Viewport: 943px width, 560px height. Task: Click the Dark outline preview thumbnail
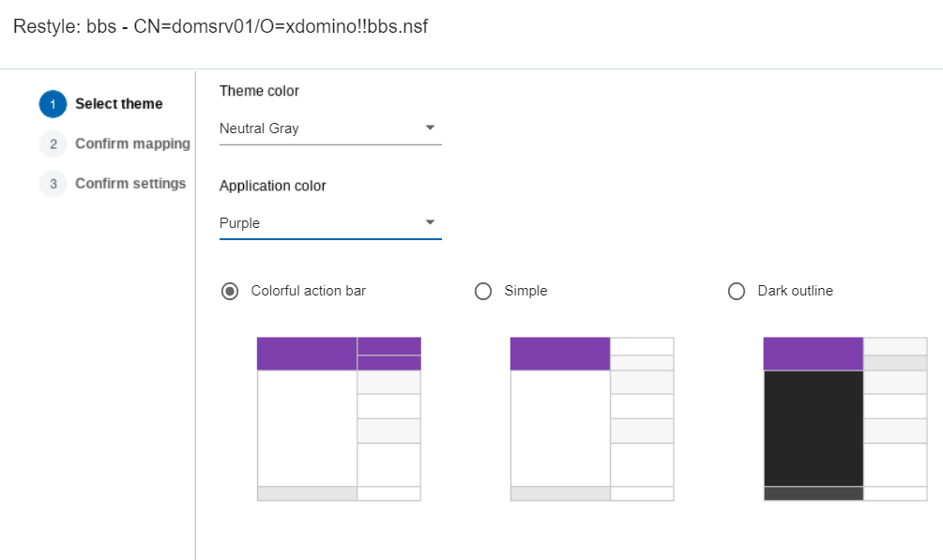tap(845, 418)
